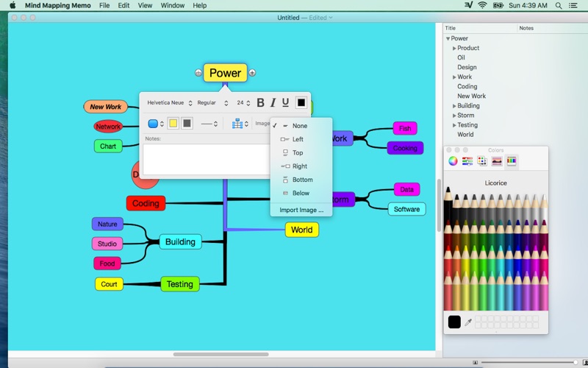Toggle underline text formatting

click(285, 102)
